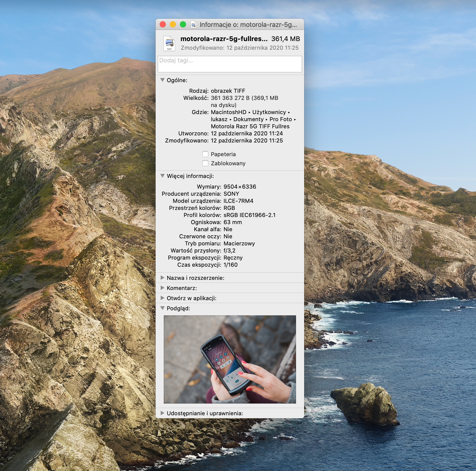The image size is (476, 471).
Task: Click the green zoom window button
Action: coord(183,25)
